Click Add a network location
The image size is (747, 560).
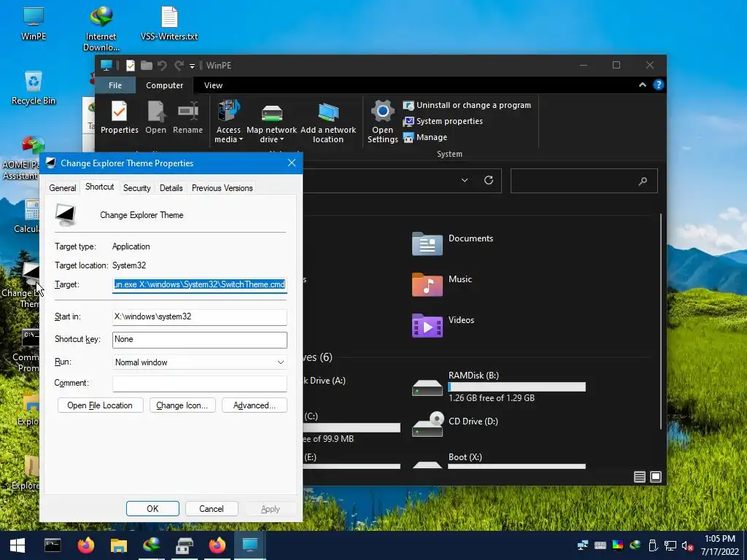pyautogui.click(x=328, y=122)
